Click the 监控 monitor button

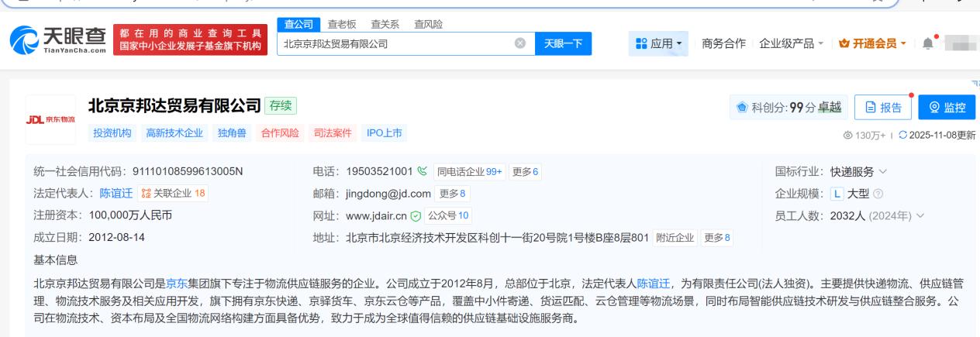click(947, 108)
